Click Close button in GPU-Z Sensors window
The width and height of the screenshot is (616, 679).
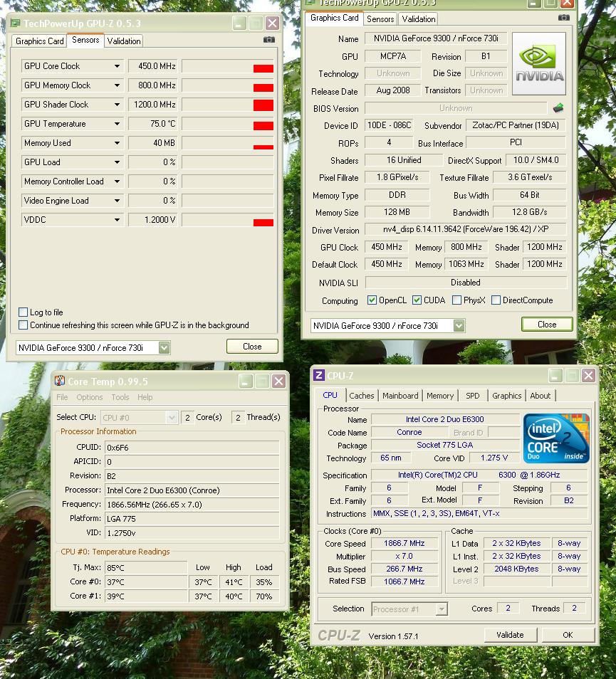click(x=252, y=347)
